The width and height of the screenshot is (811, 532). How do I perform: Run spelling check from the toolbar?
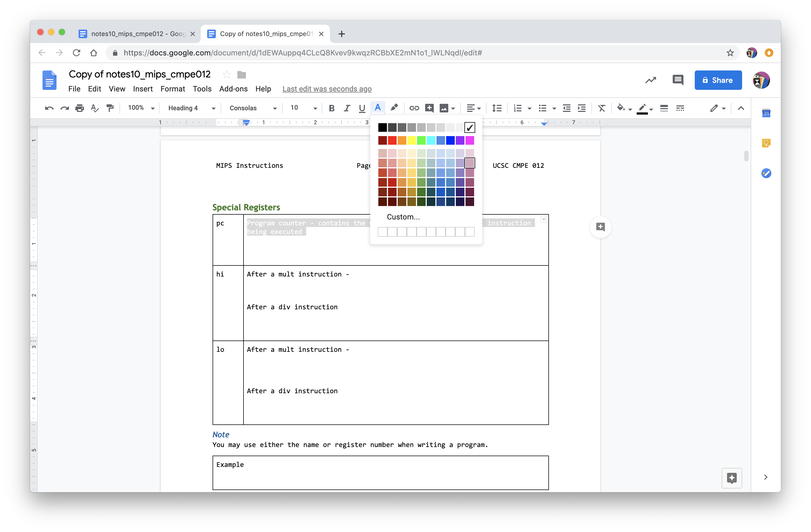(x=94, y=108)
